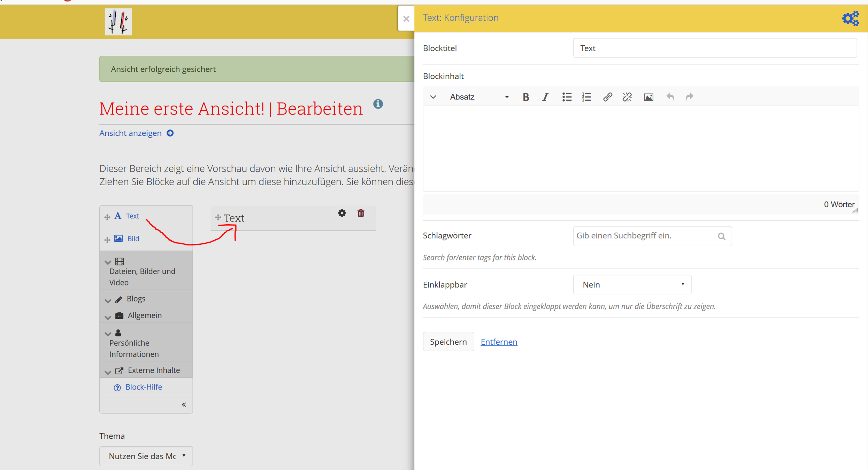Screen dimensions: 868x470
Task: Open Text block settings gear
Action: [x=342, y=213]
